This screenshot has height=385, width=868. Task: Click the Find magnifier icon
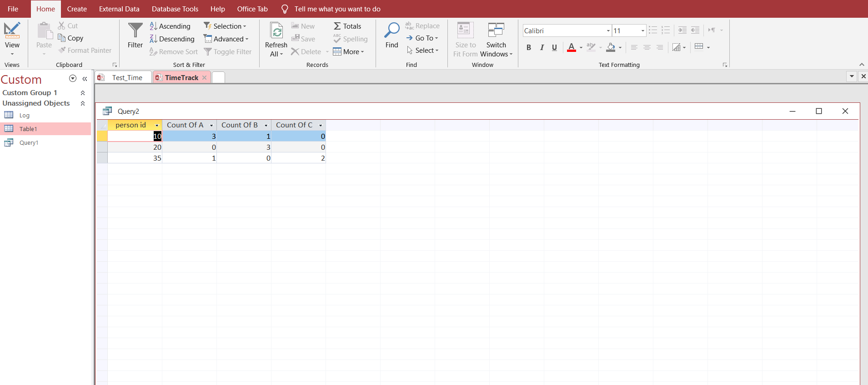click(391, 30)
